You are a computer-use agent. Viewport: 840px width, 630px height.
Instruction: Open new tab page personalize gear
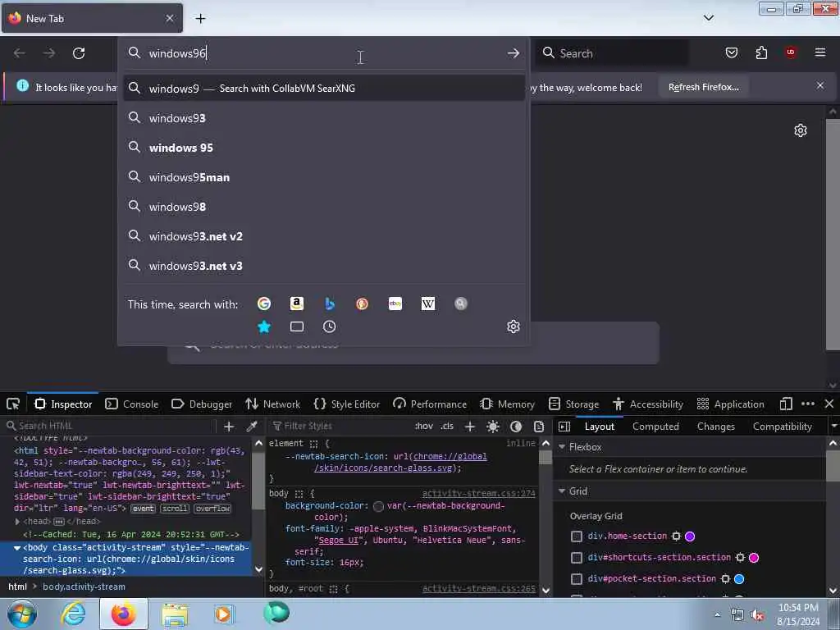801,130
